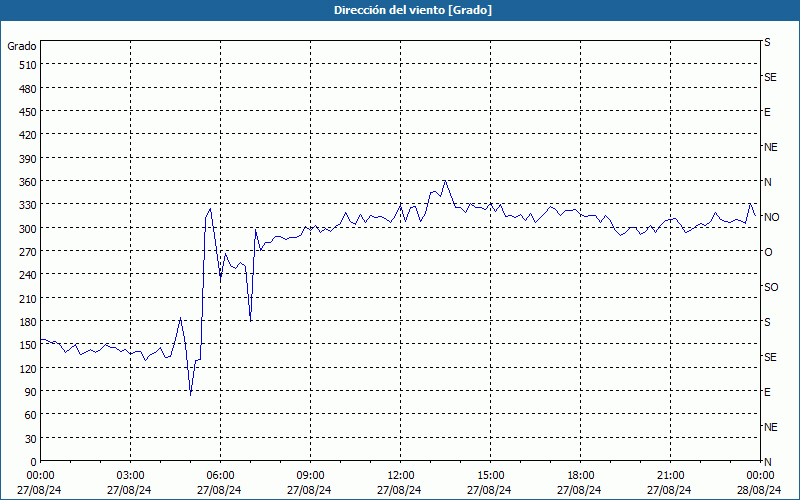
Task: Click the 'E' compass label level with 90
Action: point(767,392)
